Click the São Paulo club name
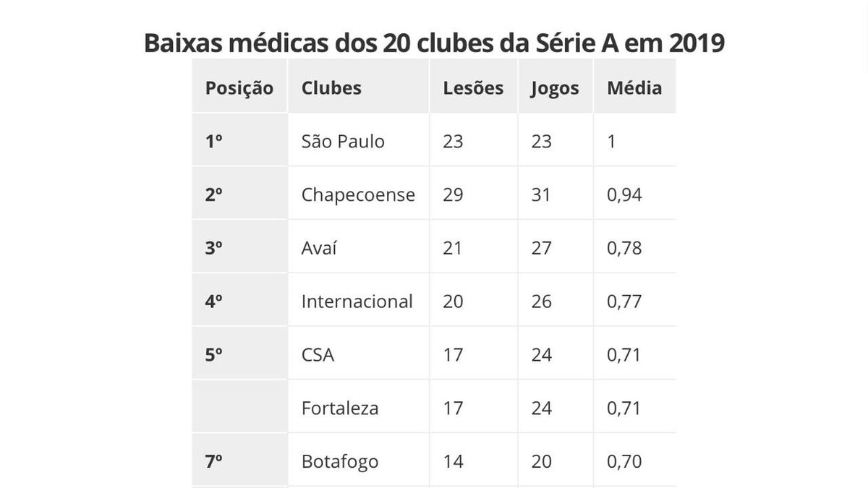The height and width of the screenshot is (488, 868). click(x=343, y=141)
